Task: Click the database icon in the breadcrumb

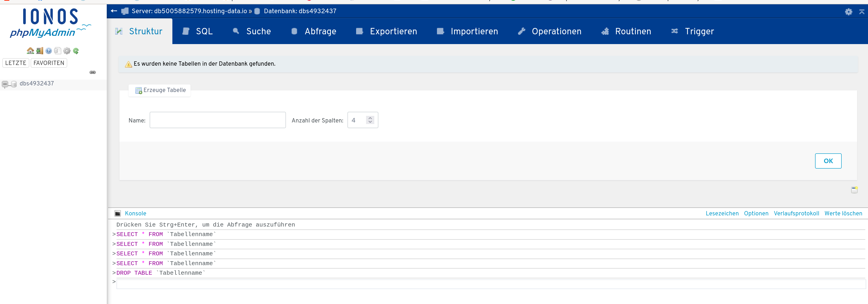Action: pyautogui.click(x=257, y=11)
